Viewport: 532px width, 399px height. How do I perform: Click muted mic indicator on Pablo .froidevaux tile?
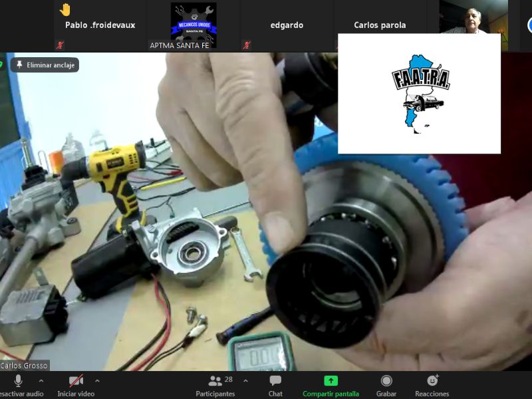[x=61, y=45]
